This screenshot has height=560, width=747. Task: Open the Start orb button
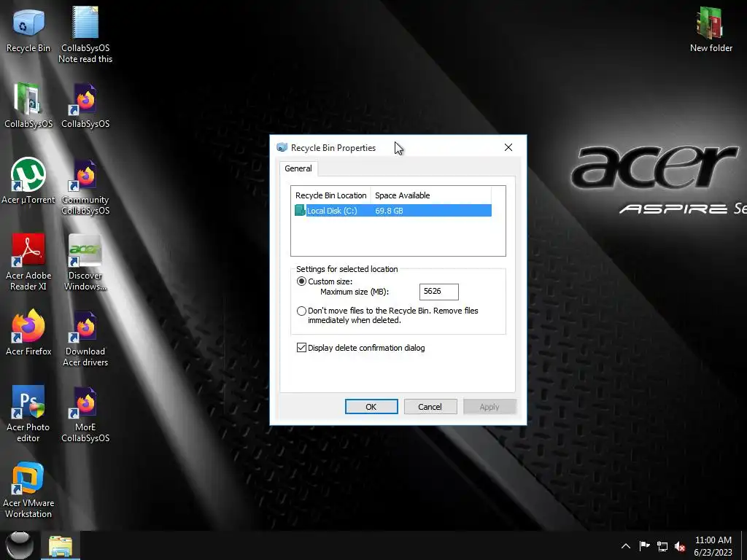[19, 545]
